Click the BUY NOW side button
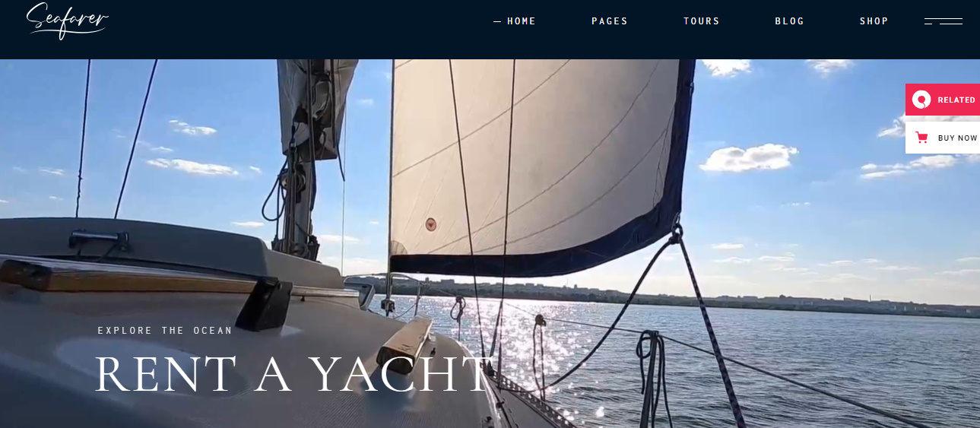Viewport: 980px width, 428px height. 943,138
